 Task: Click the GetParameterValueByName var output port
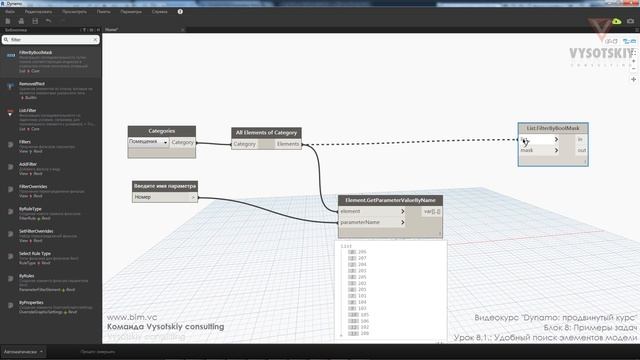click(x=431, y=211)
